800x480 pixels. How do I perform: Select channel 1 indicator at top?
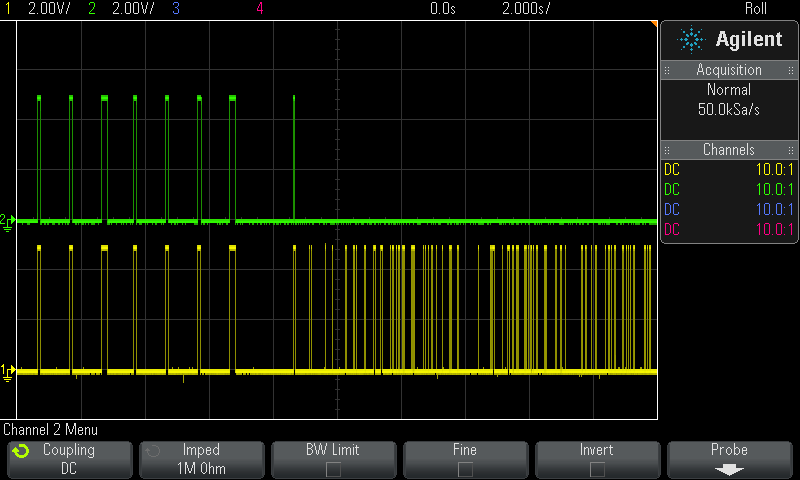click(x=8, y=8)
